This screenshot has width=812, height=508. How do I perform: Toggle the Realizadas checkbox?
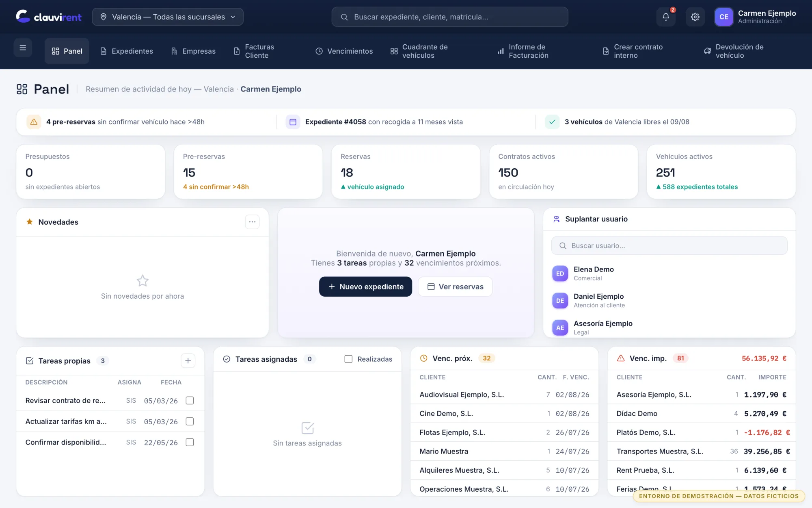tap(348, 359)
